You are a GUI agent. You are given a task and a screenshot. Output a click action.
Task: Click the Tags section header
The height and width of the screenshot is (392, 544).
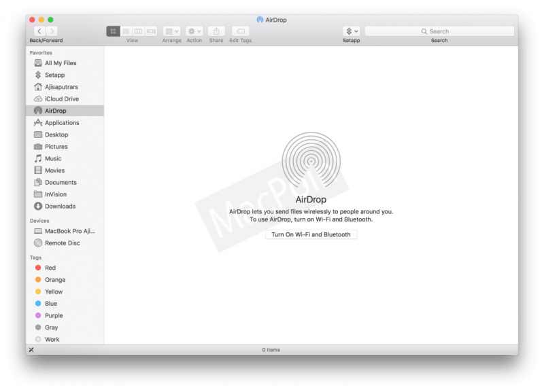(x=36, y=257)
